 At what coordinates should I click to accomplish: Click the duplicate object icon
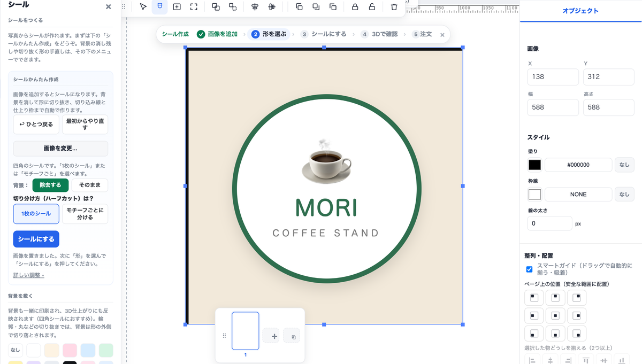coord(333,7)
